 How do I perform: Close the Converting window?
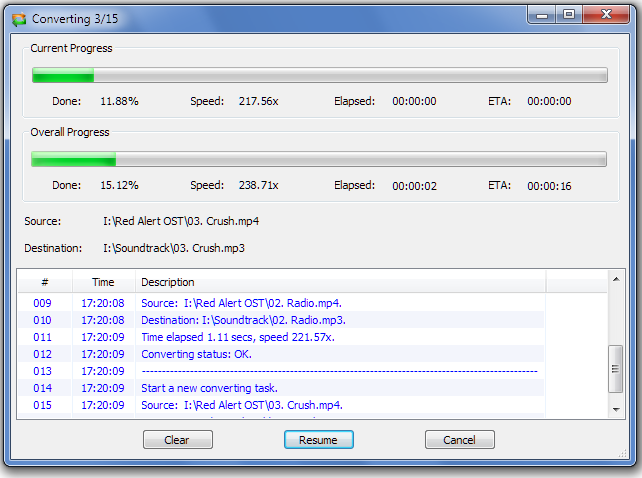[606, 15]
